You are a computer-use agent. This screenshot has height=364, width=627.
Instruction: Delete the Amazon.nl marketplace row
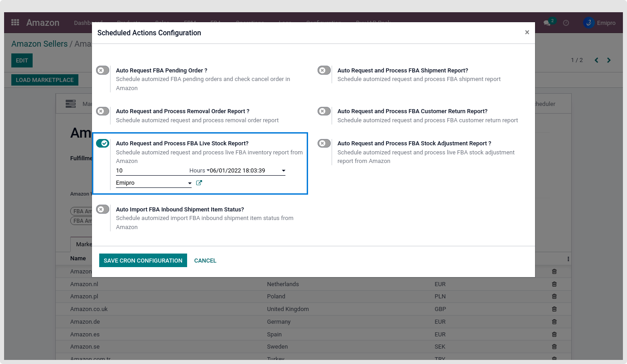pos(554,284)
